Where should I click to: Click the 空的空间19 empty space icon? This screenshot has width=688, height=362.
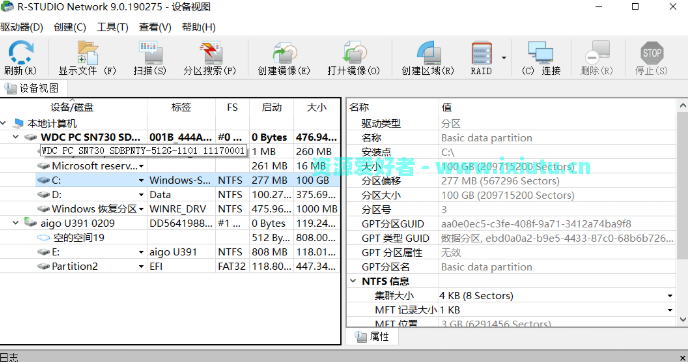(x=43, y=238)
